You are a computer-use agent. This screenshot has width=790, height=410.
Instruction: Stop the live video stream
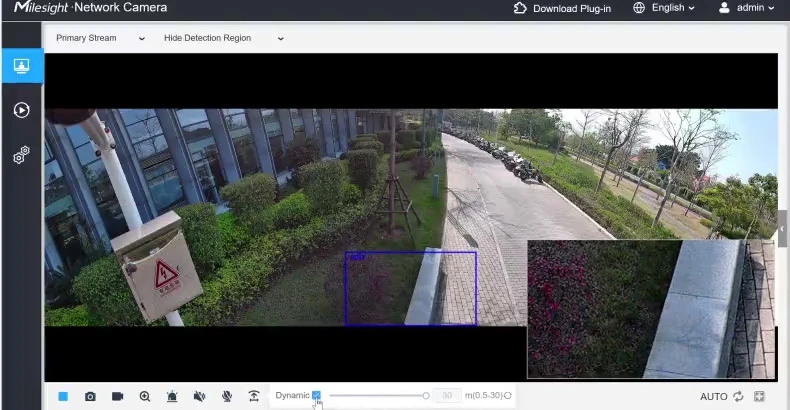pyautogui.click(x=63, y=396)
